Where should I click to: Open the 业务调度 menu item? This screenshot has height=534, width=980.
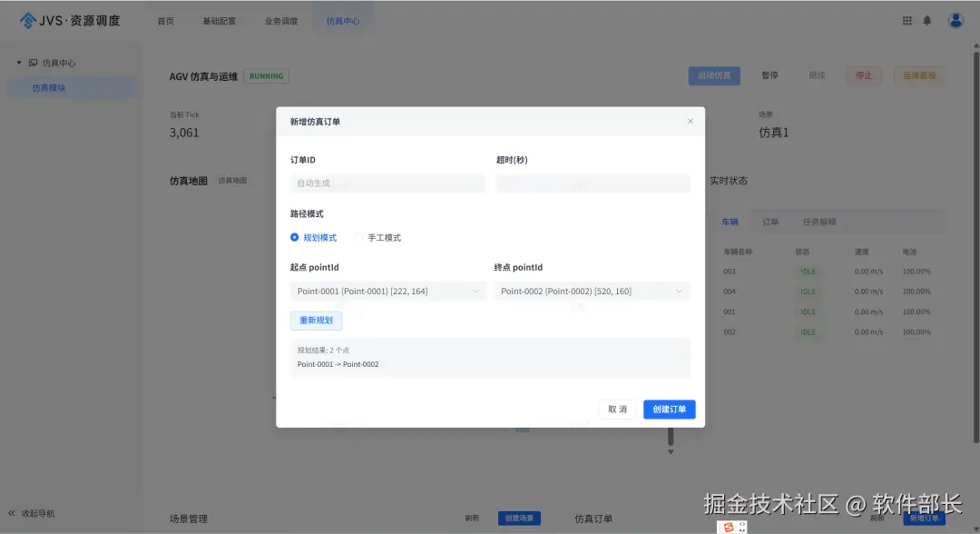pos(281,19)
